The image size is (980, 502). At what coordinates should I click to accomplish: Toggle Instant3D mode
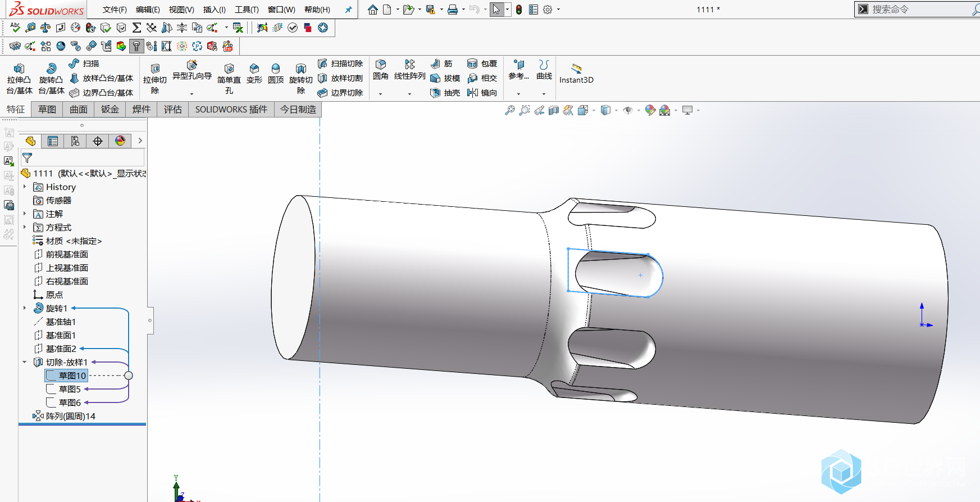pos(577,74)
